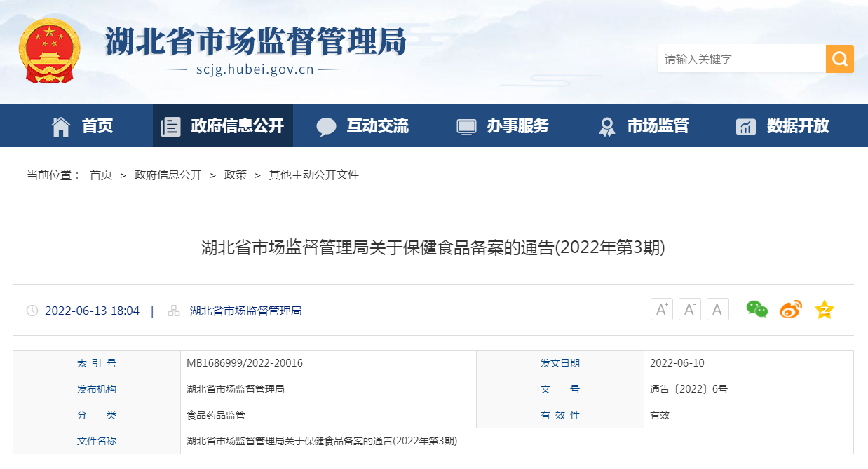868x469 pixels.
Task: Click the home icon next to 首页
Action: click(x=62, y=125)
